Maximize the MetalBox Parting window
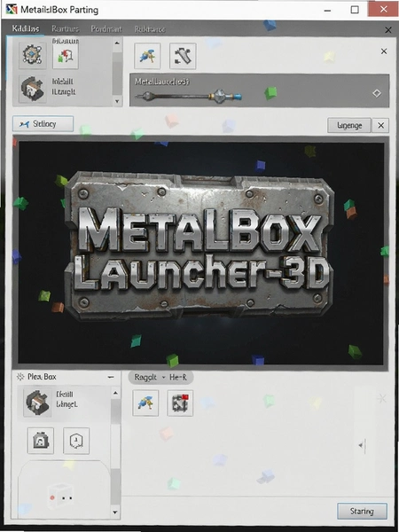The image size is (399, 532). [x=355, y=10]
